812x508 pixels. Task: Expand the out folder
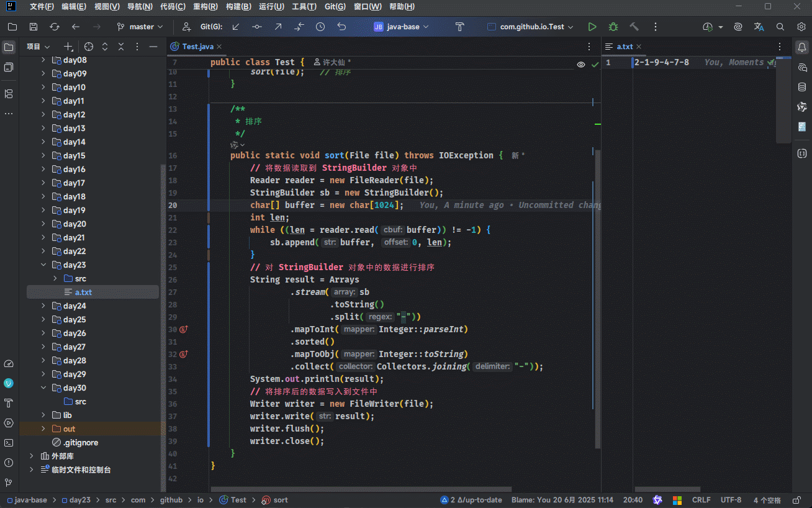click(x=43, y=429)
